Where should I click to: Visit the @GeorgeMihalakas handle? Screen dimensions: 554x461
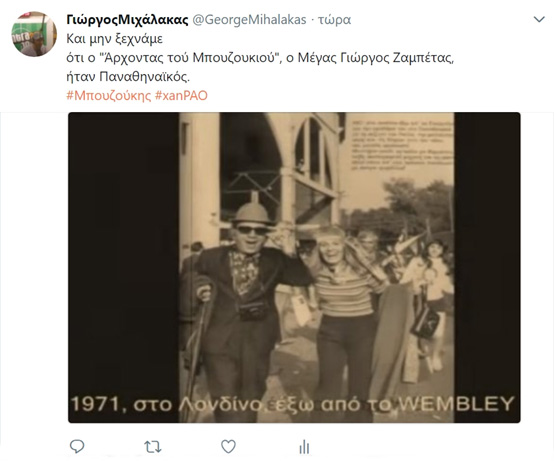point(249,20)
